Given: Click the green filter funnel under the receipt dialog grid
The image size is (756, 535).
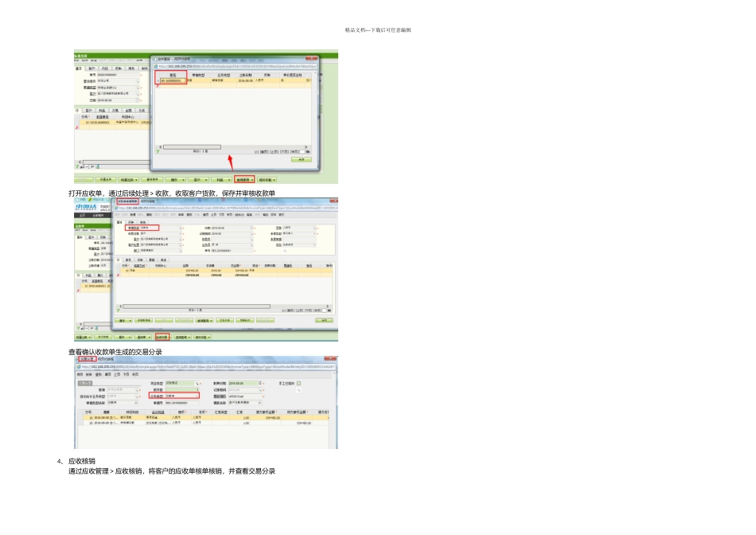Looking at the screenshot, I should pyautogui.click(x=118, y=310).
